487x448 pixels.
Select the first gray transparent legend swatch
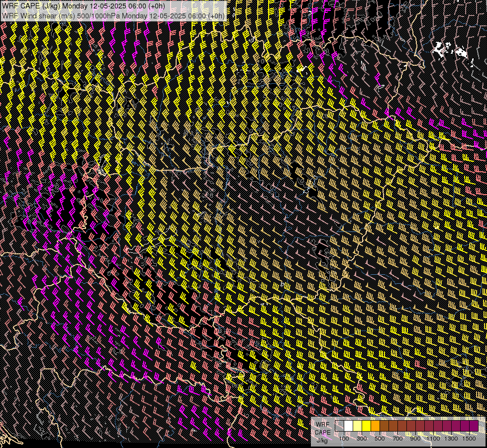click(339, 426)
